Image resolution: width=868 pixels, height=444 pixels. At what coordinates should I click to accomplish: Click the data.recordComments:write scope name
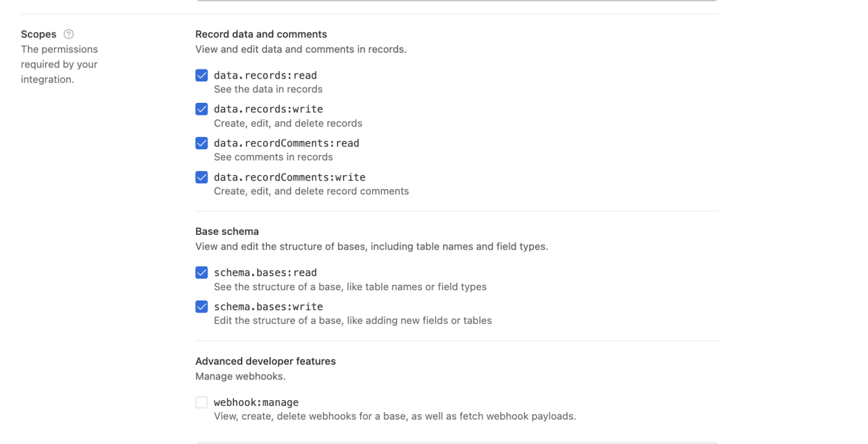290,177
